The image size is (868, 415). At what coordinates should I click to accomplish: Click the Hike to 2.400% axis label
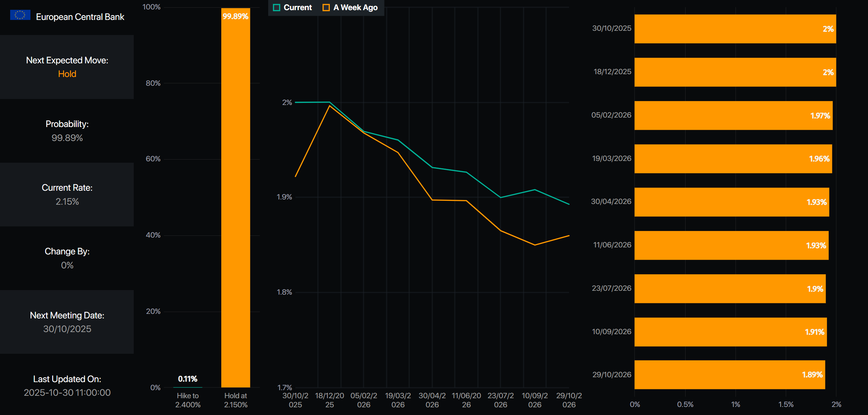[188, 400]
